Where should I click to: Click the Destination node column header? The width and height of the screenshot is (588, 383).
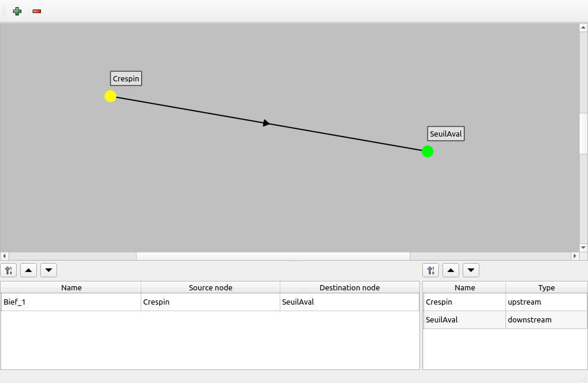pyautogui.click(x=349, y=287)
